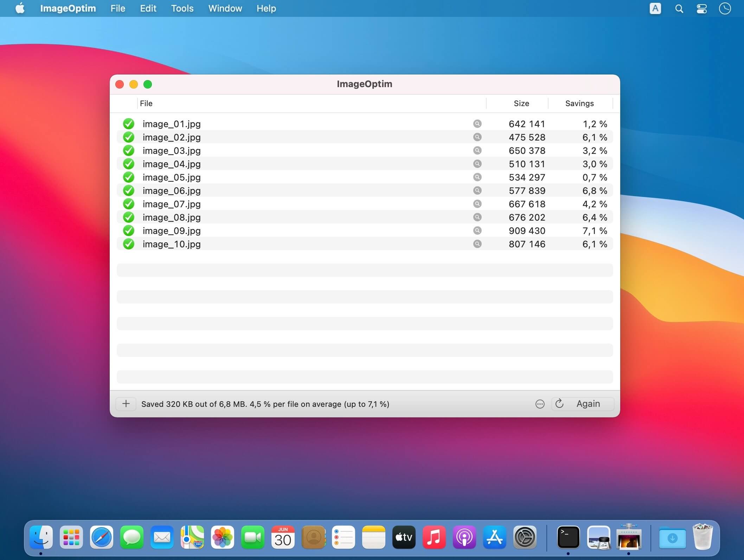Open System Preferences from the Dock

[x=525, y=537]
